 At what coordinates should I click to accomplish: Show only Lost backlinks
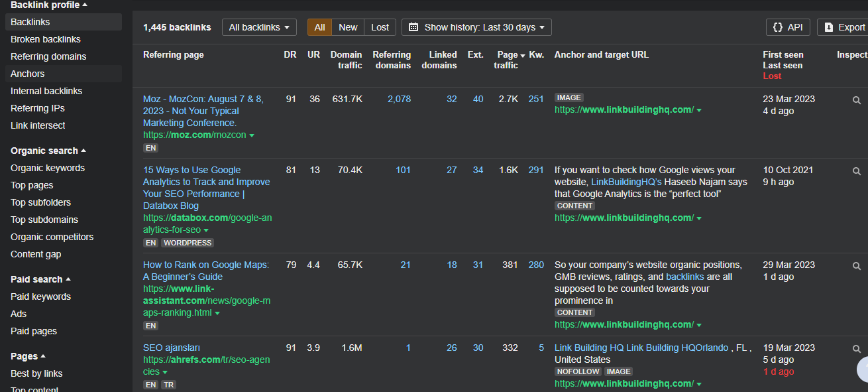click(380, 27)
